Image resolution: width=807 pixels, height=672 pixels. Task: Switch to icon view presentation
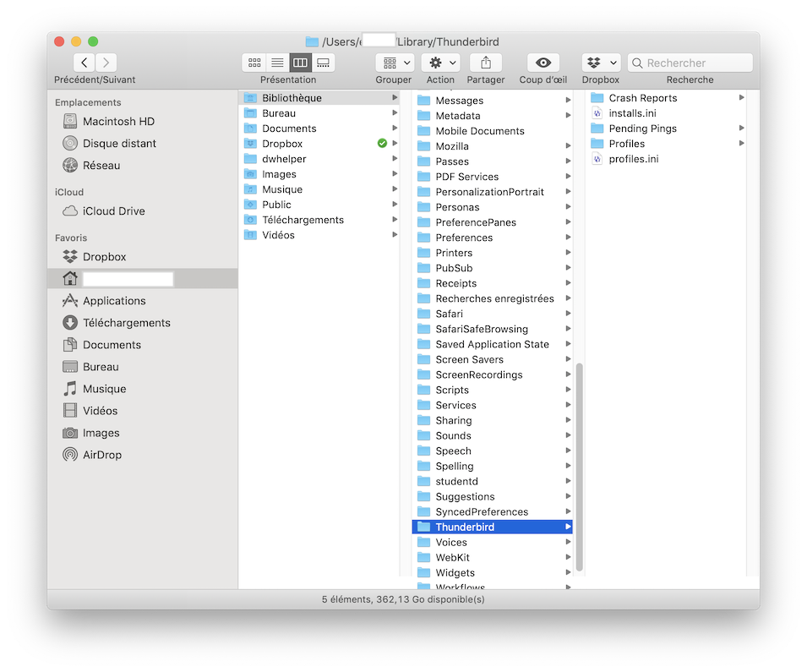254,63
